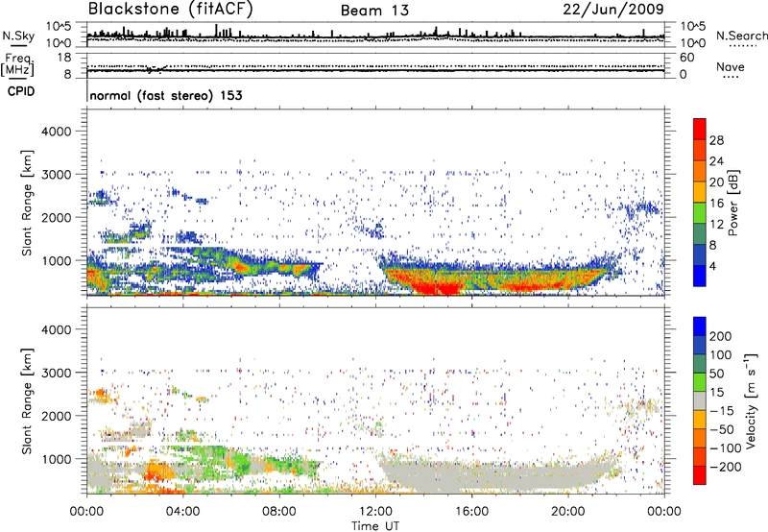Screen dimensions: 768x532
Task: Click the "Blackstone (fitACF)" plot title
Action: (171, 10)
